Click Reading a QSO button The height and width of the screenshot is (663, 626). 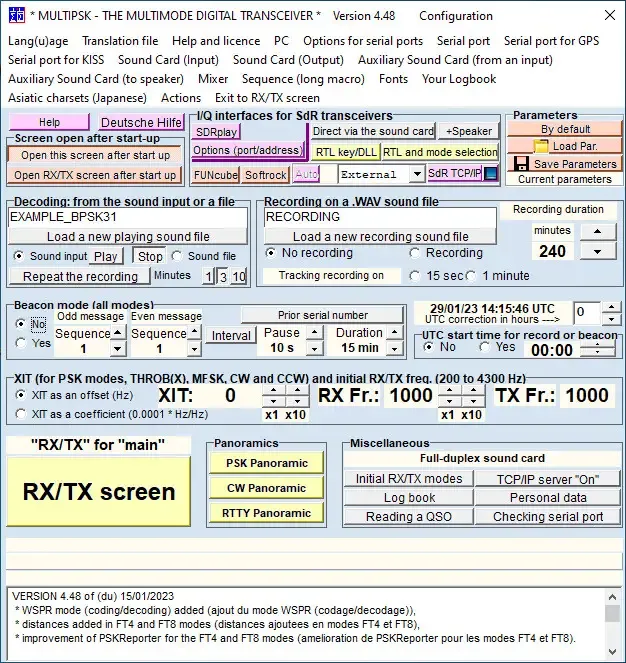409,516
